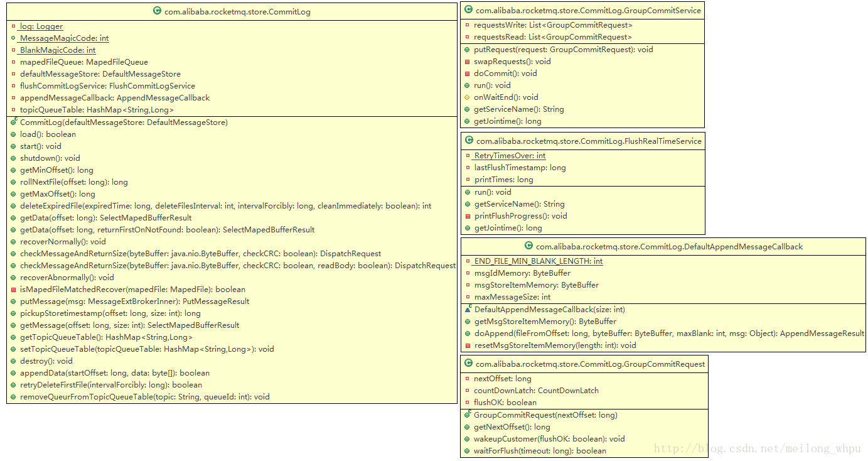Select method recoverAbnormally(): void
This screenshot has height=461, width=868.
pos(67,278)
